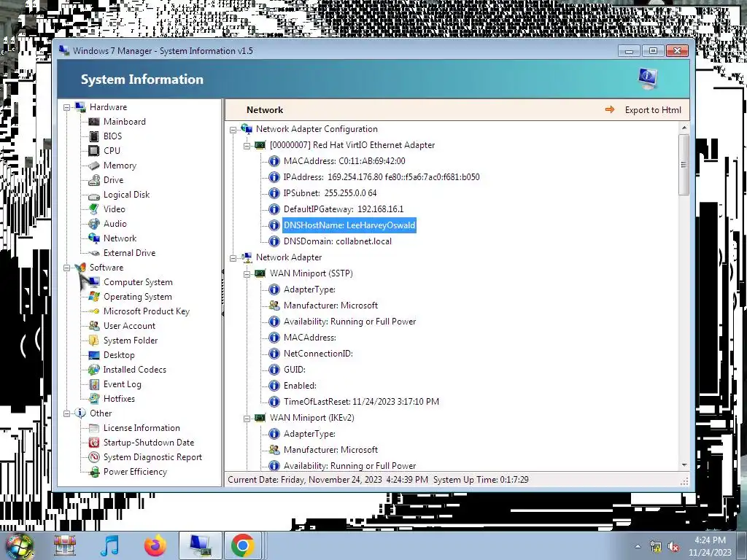Viewport: 747px width, 560px height.
Task: Click the Event Log icon
Action: [x=94, y=385]
